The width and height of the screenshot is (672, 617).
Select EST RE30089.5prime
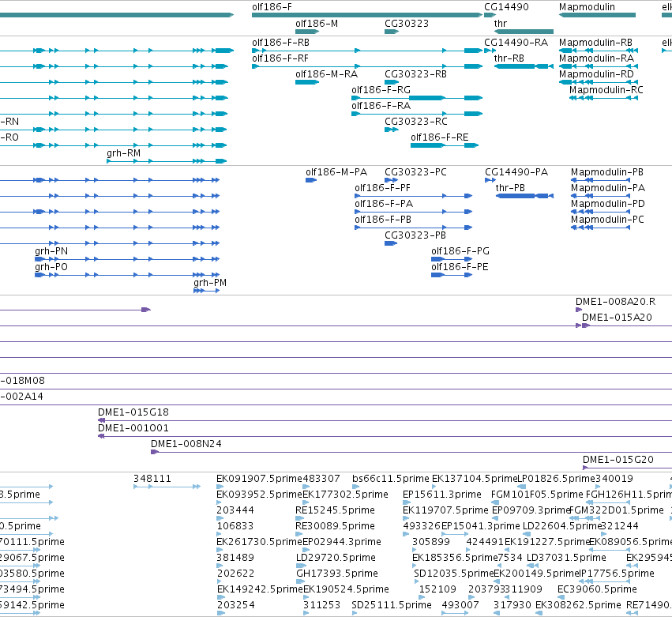click(299, 534)
